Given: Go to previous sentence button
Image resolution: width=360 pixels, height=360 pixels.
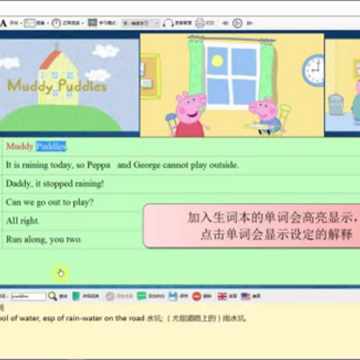Looking at the screenshot, I should [x=225, y=23].
